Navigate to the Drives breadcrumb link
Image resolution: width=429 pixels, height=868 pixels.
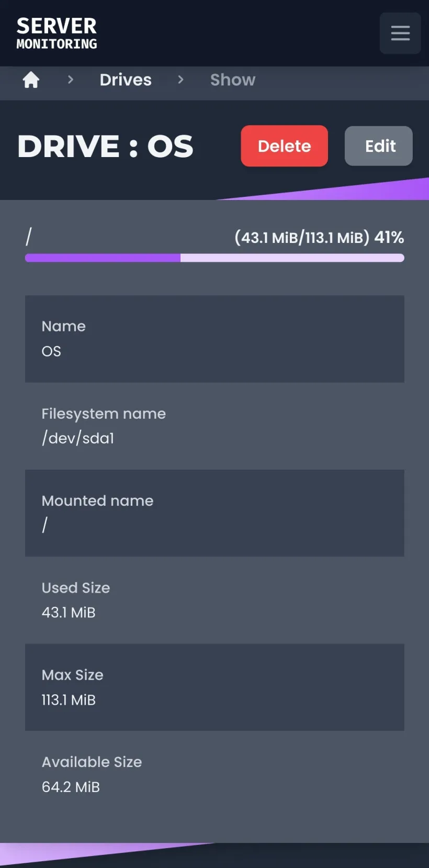[x=126, y=80]
